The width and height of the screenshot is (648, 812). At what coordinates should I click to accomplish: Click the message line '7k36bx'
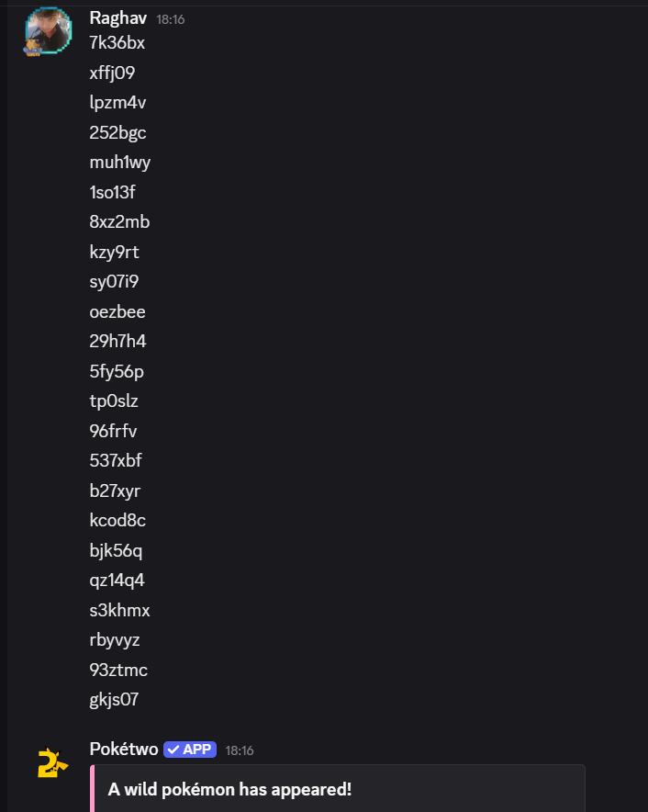click(x=117, y=42)
